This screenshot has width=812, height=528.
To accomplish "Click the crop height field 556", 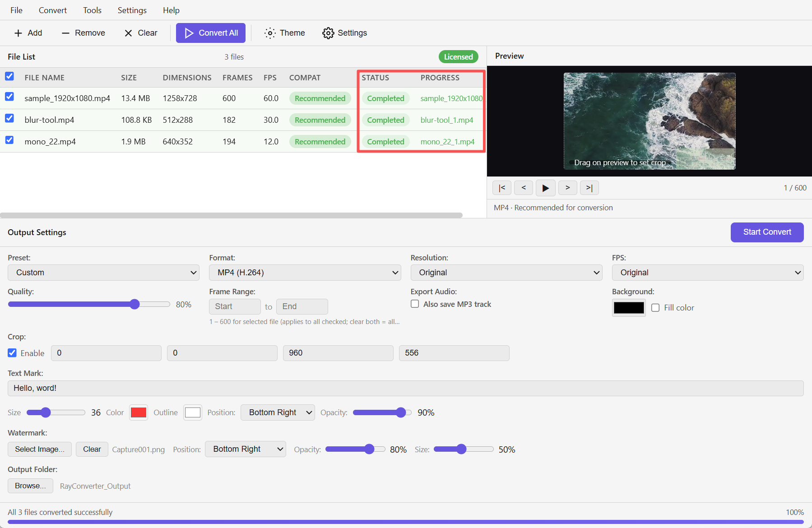I will click(x=454, y=353).
